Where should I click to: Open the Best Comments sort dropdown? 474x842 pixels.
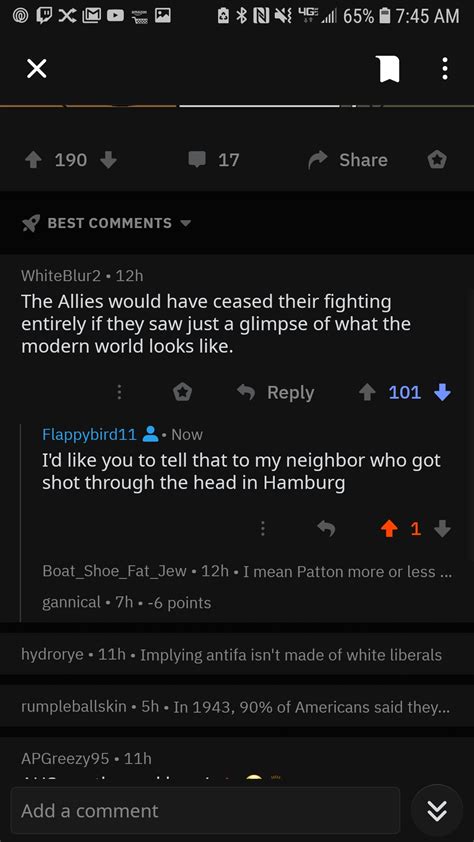[x=106, y=223]
